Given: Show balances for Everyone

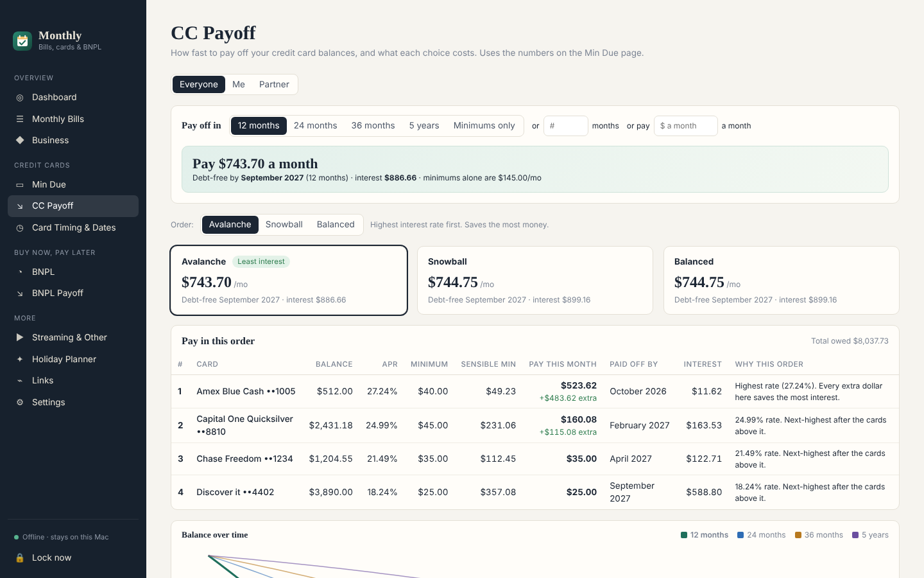Looking at the screenshot, I should click(199, 84).
